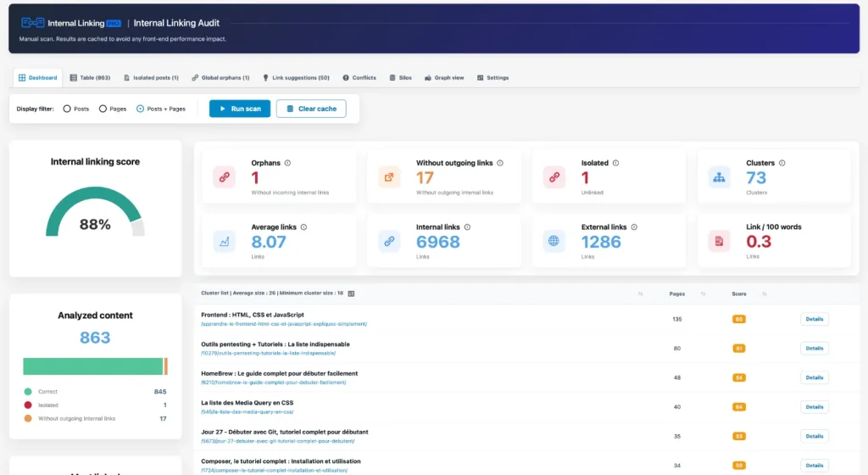868x475 pixels.
Task: Open Details for Outils pentesting cluster
Action: [815, 349]
